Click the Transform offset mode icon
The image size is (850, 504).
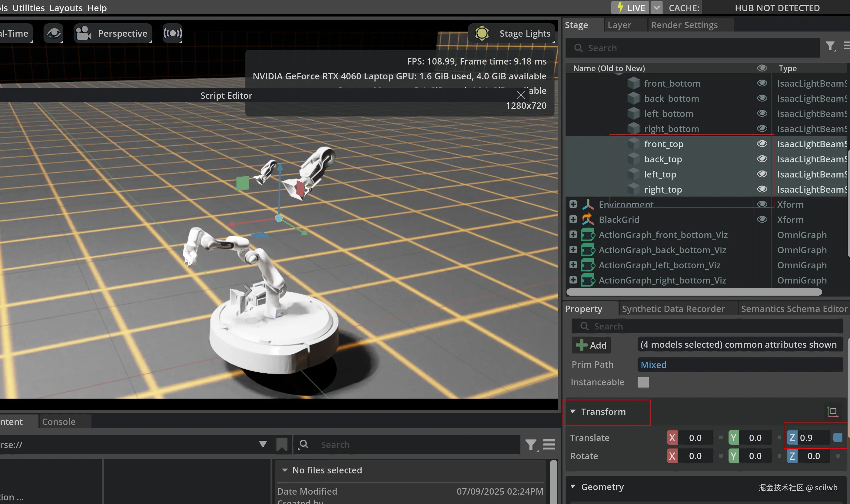pyautogui.click(x=832, y=412)
